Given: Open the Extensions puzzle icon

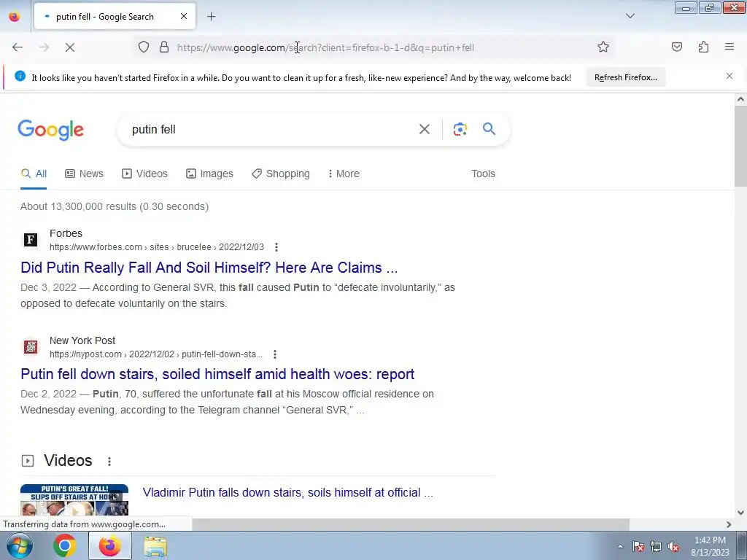Looking at the screenshot, I should [x=703, y=47].
